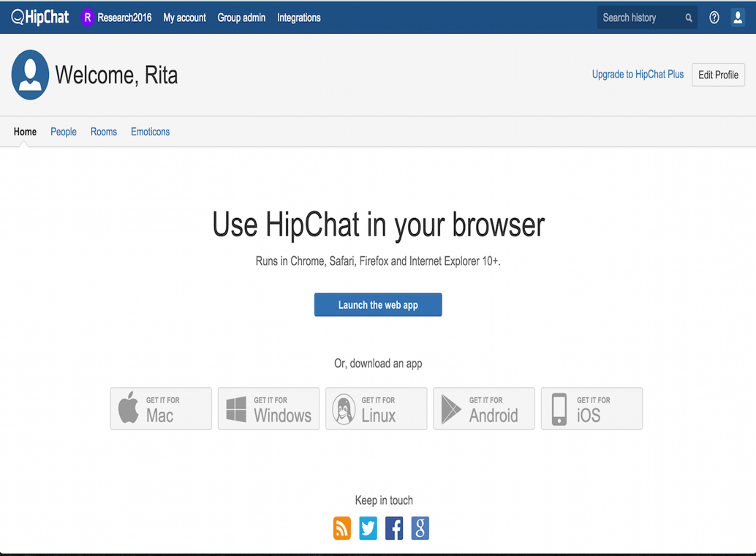
Task: Click the RSS feed icon
Action: (x=342, y=528)
